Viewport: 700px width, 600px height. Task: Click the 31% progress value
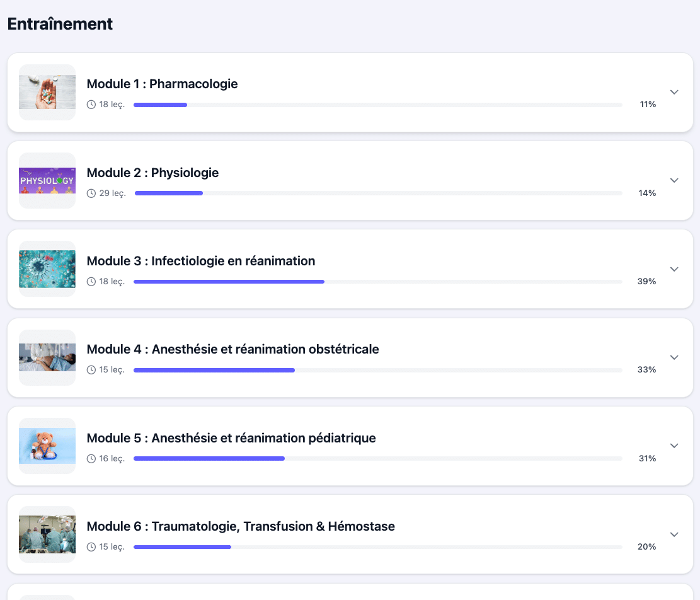coord(647,458)
